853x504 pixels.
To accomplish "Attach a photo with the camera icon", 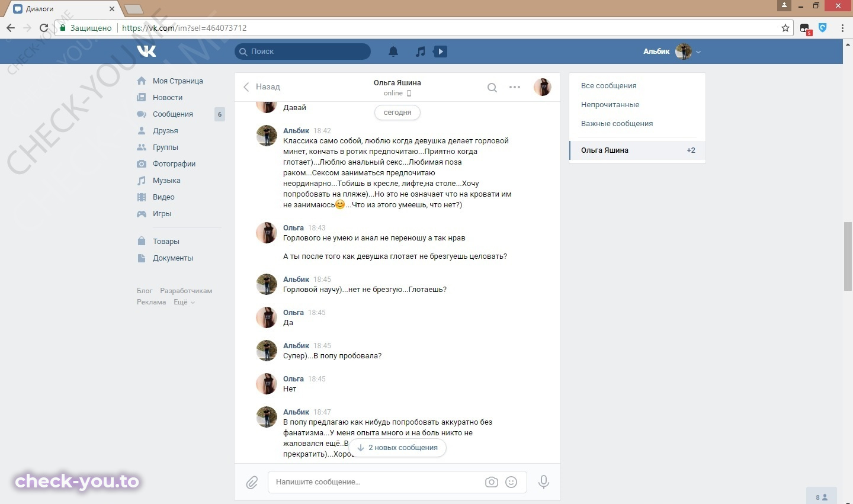I will [492, 482].
